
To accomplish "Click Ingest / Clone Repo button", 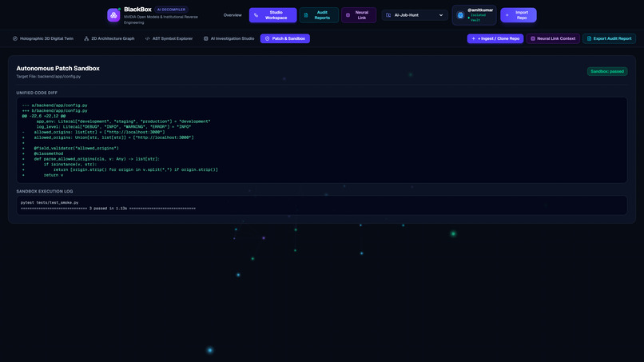I will [x=495, y=38].
